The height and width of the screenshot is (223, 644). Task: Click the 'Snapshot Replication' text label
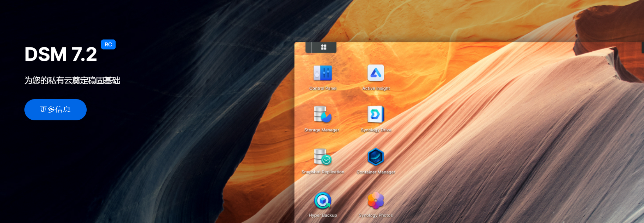coord(323,172)
